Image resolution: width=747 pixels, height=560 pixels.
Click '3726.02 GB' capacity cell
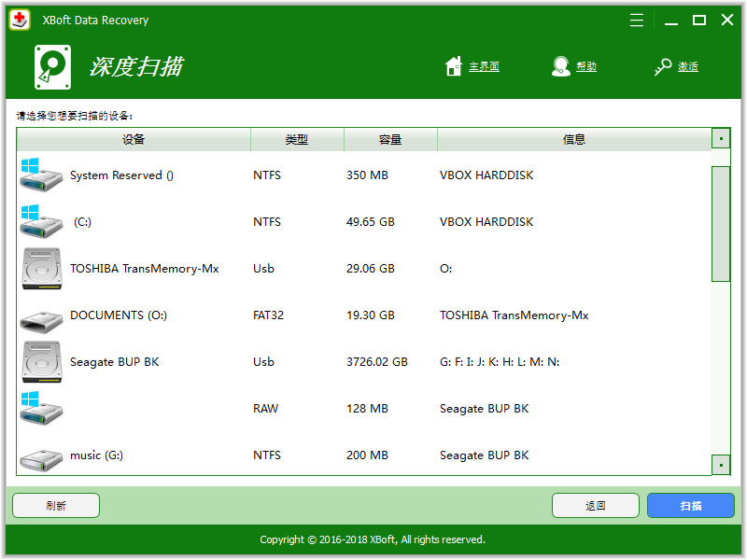coord(377,362)
